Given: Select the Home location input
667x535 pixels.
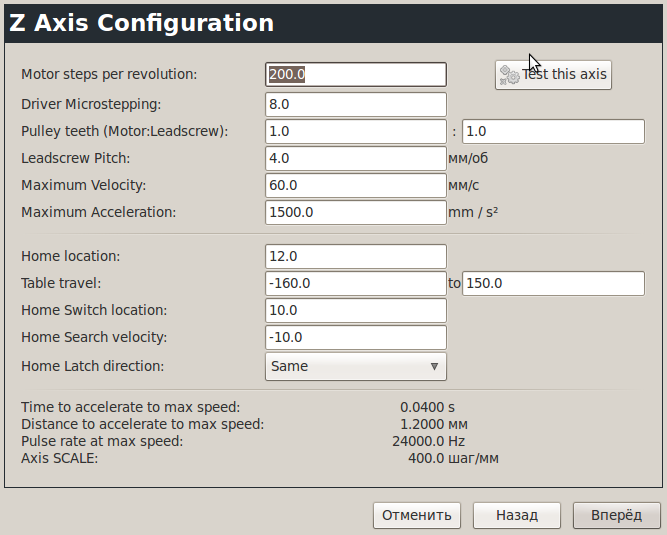Looking at the screenshot, I should [355, 256].
